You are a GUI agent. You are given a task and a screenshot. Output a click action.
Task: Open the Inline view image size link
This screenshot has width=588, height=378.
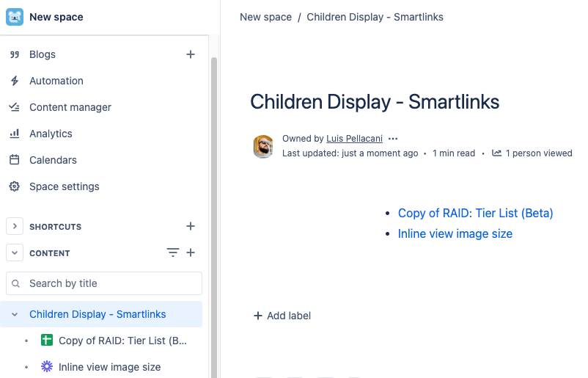coord(455,234)
